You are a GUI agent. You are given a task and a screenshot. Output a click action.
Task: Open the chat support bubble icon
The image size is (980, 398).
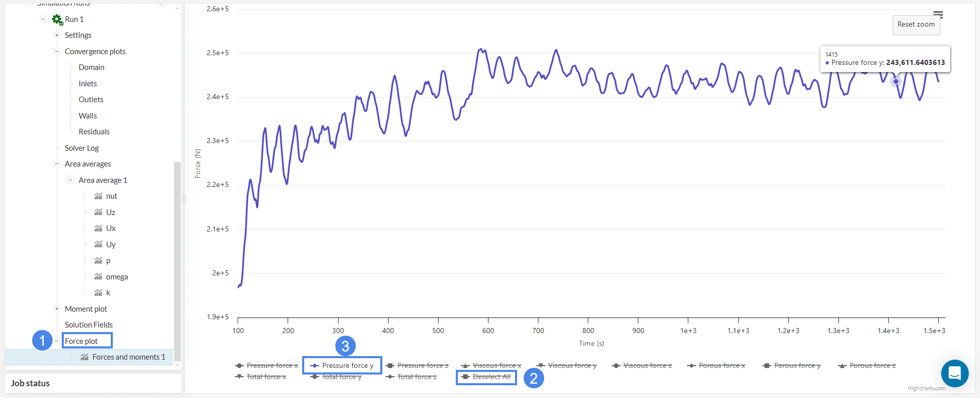click(x=954, y=373)
